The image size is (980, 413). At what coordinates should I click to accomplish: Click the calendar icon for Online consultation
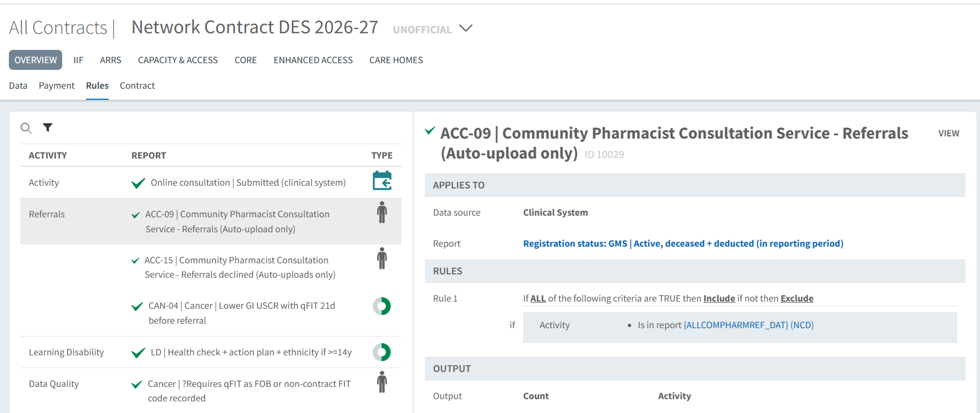click(x=382, y=181)
